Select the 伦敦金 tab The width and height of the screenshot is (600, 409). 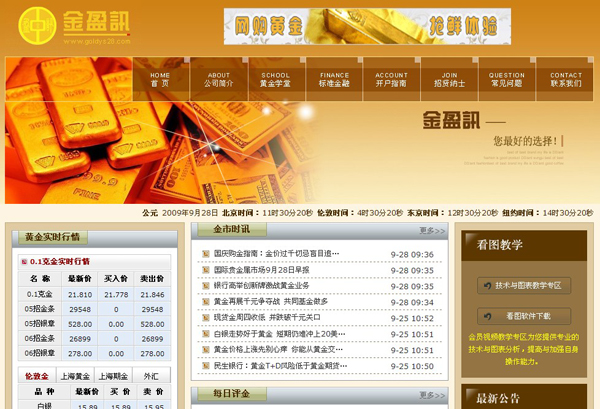point(35,376)
